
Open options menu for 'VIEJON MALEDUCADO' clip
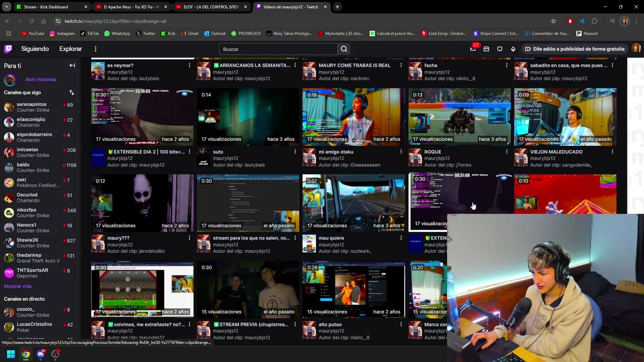(x=612, y=151)
